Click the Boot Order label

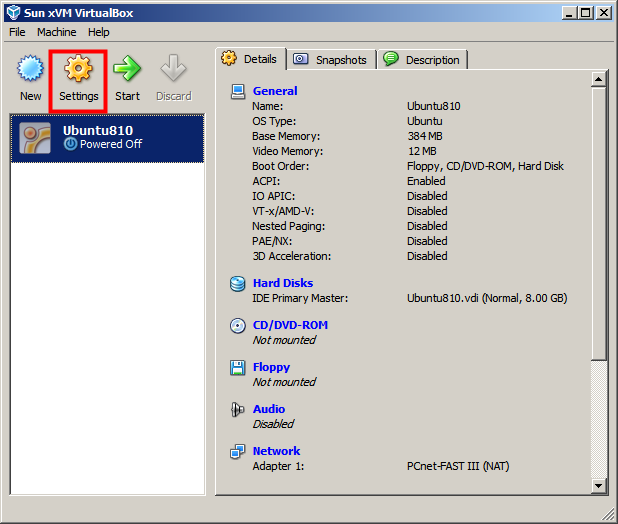coord(281,166)
